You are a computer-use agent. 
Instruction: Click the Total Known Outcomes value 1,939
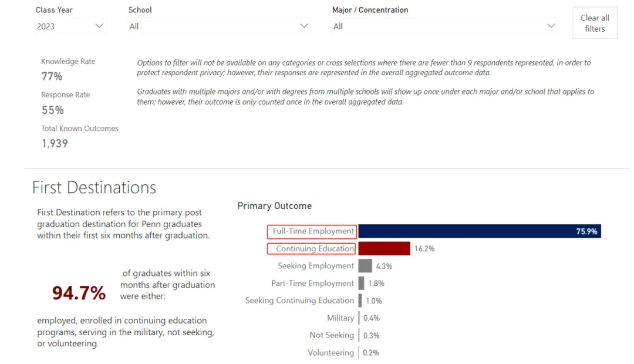pos(55,143)
